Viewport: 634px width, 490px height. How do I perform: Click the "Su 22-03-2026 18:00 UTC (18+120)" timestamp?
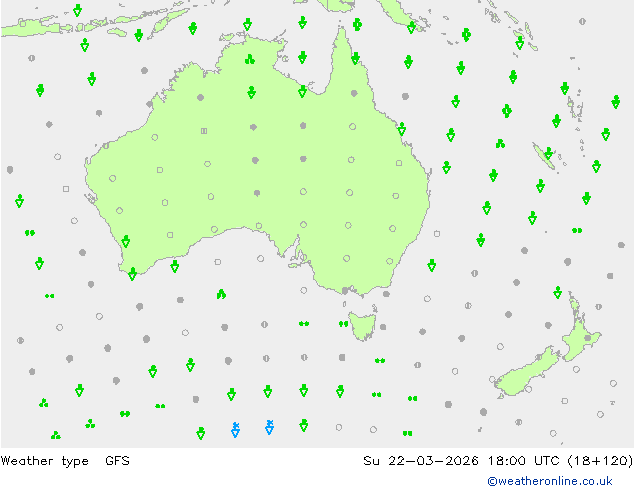coord(498,461)
